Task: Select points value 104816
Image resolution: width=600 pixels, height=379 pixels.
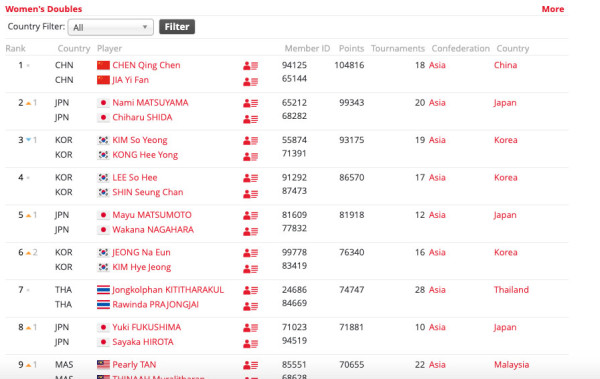Action: 349,65
